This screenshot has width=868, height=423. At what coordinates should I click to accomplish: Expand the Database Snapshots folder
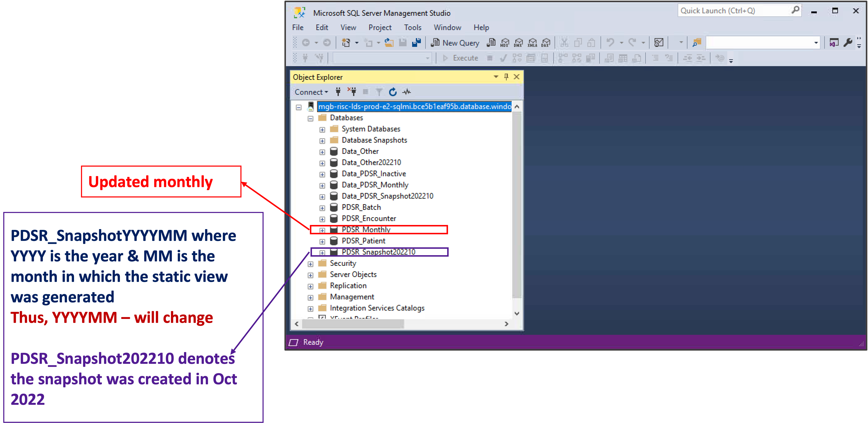click(x=322, y=141)
